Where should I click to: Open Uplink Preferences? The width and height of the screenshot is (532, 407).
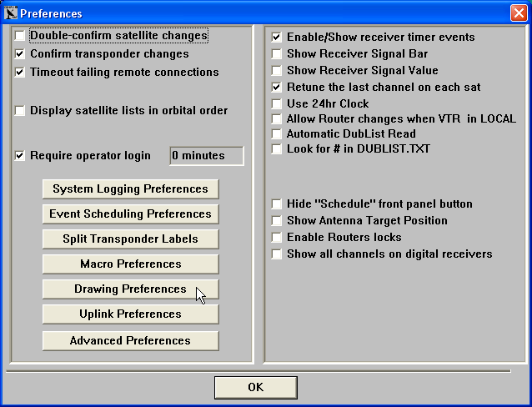coord(131,314)
